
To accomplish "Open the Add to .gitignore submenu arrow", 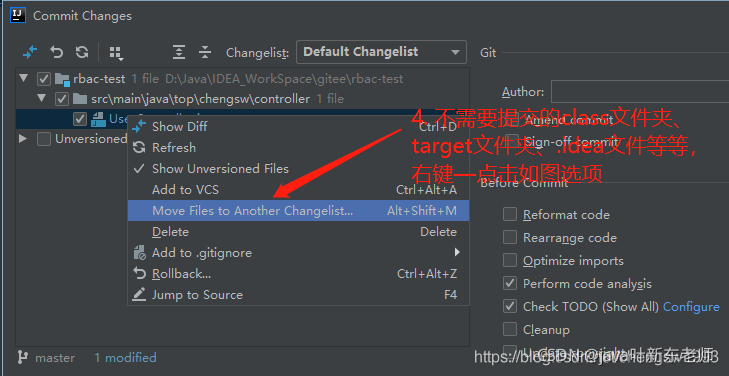I will tap(457, 252).
